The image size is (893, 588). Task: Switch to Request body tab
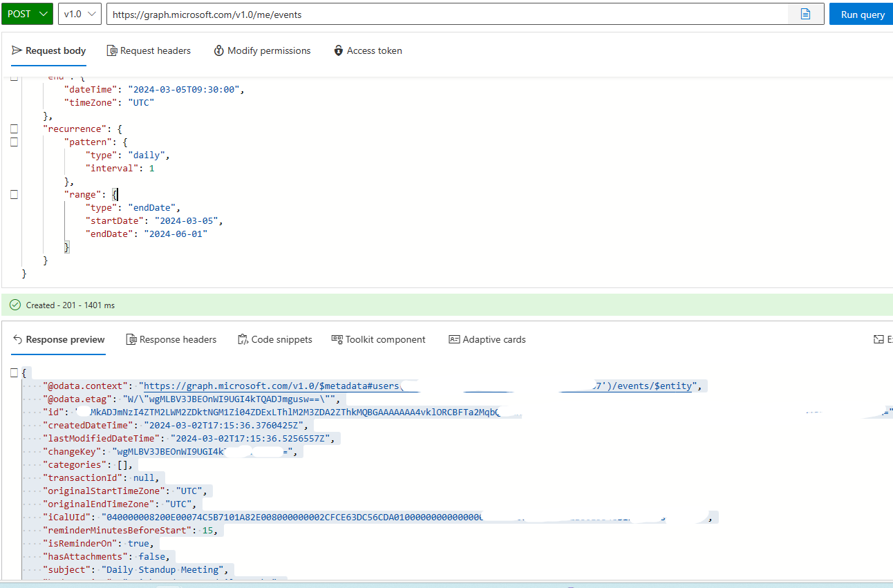[49, 50]
